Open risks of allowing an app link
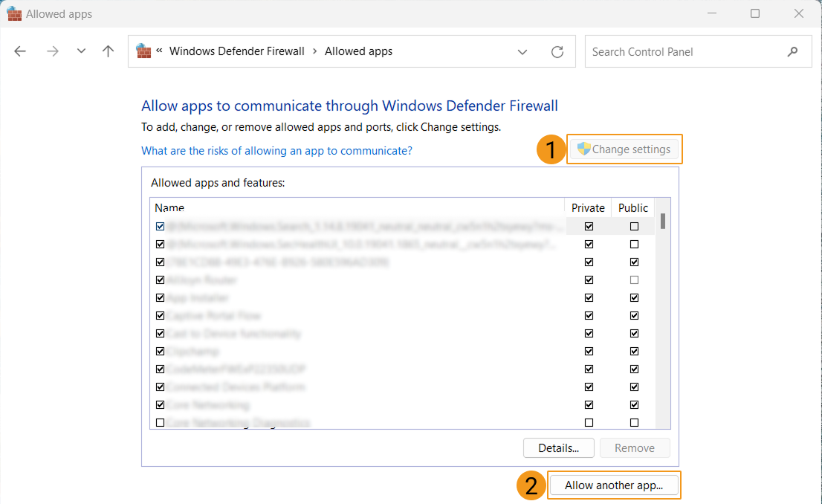Viewport: 822px width, 504px height. pyautogui.click(x=276, y=151)
